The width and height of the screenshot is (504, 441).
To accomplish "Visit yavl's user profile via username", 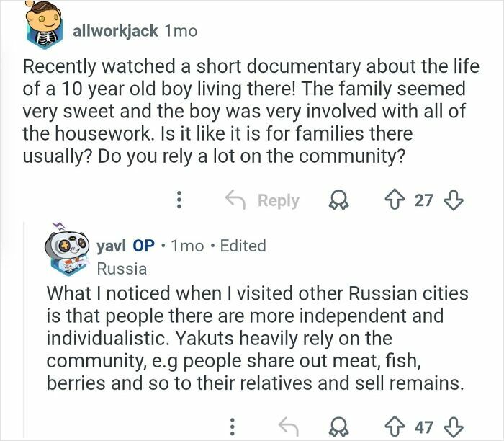I will pos(111,245).
